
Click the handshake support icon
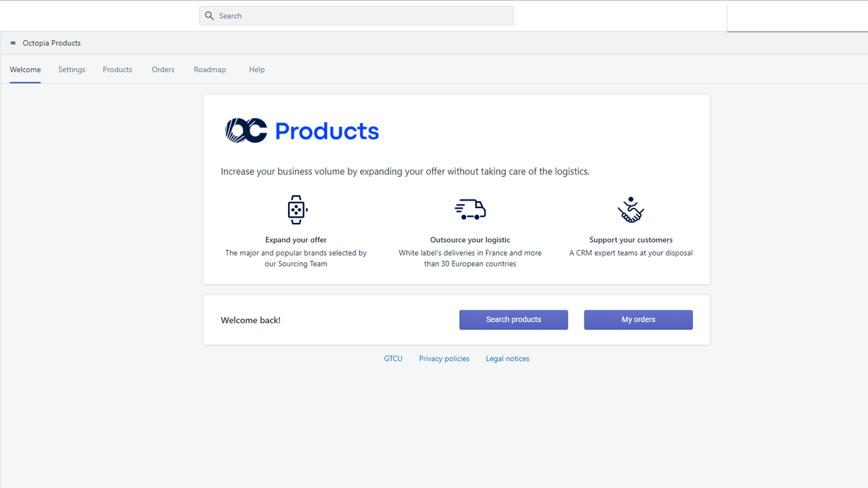click(631, 209)
